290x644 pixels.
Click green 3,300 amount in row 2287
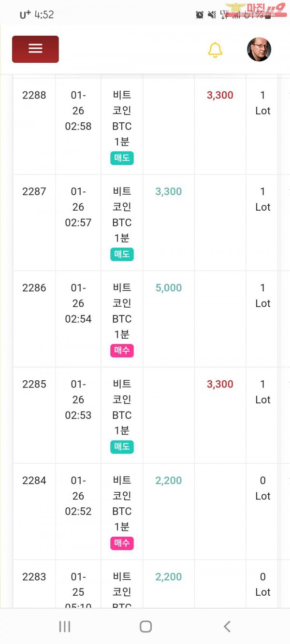click(x=169, y=192)
